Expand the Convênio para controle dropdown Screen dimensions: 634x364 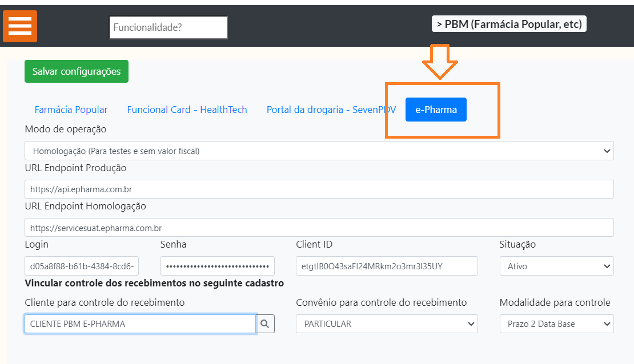387,323
